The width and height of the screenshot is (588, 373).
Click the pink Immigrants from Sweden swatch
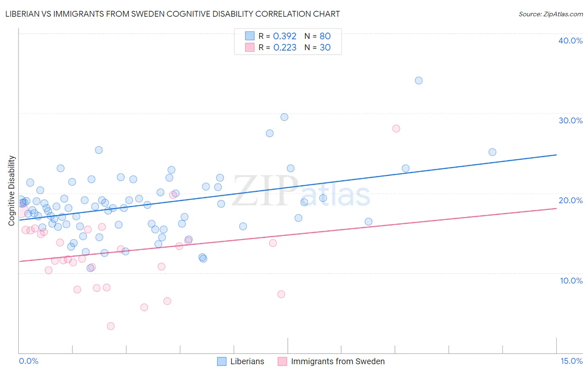coord(282,361)
